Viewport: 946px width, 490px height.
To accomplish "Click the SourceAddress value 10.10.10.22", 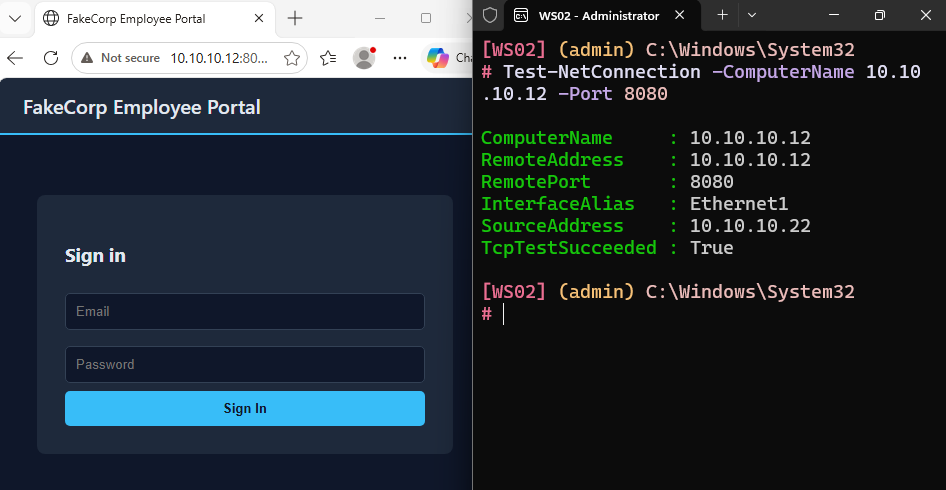I will (x=750, y=226).
